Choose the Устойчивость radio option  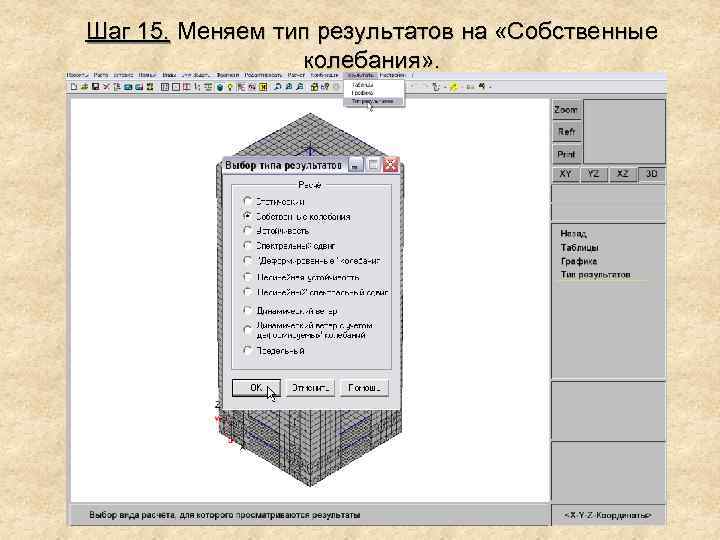tap(248, 231)
